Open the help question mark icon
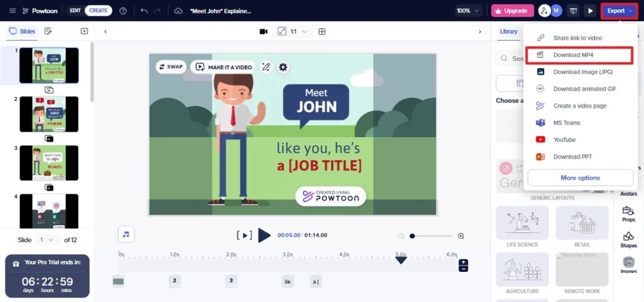The height and width of the screenshot is (302, 644). click(x=123, y=11)
